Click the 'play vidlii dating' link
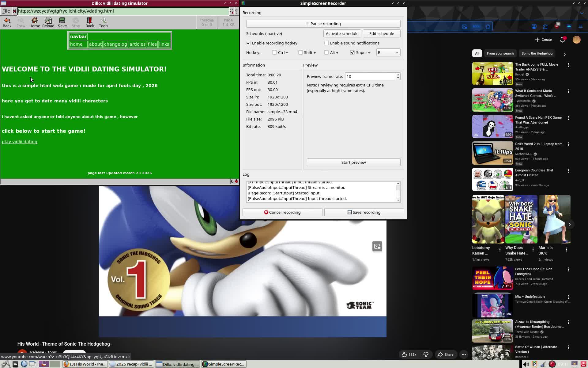This screenshot has height=368, width=588. 20,142
